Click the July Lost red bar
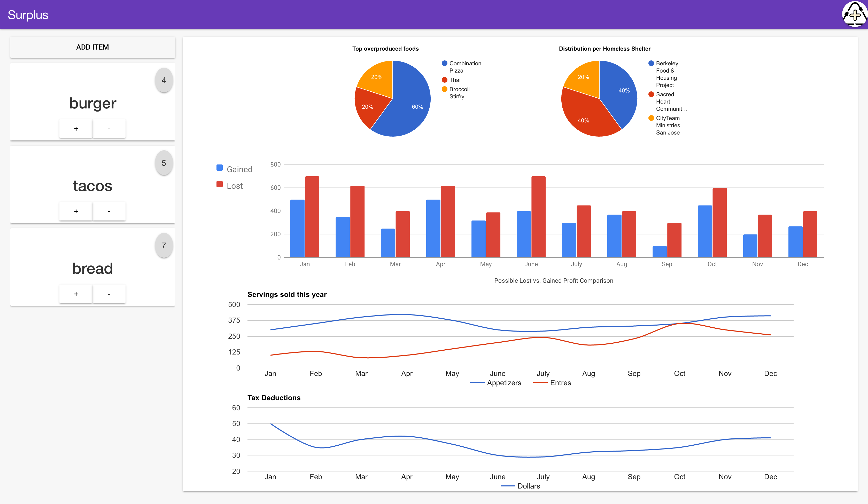This screenshot has width=868, height=504. (584, 231)
